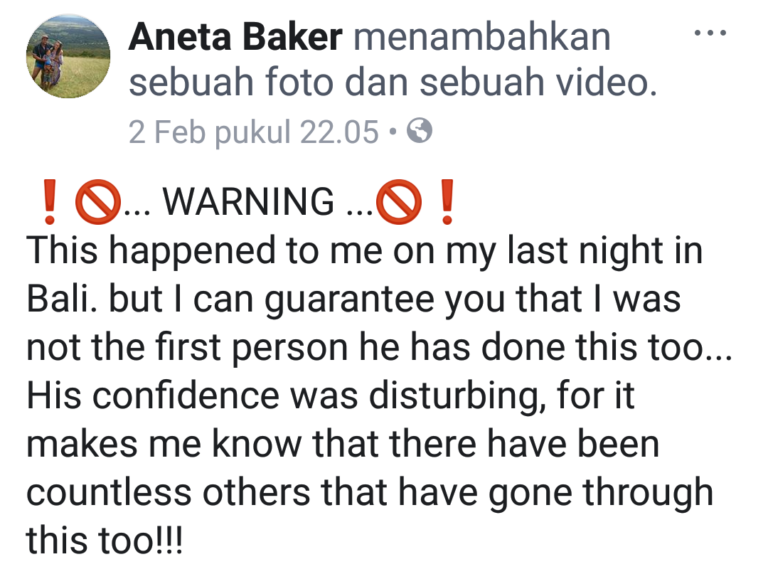768x579 pixels.
Task: Click the first red exclamation mark emoji
Action: point(49,202)
